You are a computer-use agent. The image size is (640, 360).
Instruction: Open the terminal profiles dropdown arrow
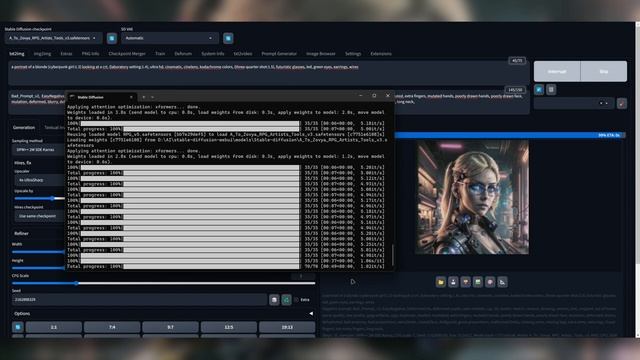point(152,97)
